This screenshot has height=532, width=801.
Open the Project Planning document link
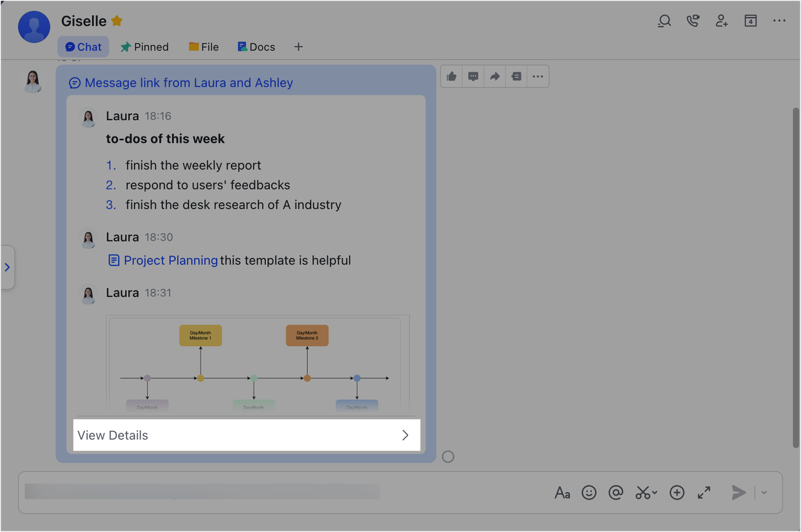coord(170,260)
